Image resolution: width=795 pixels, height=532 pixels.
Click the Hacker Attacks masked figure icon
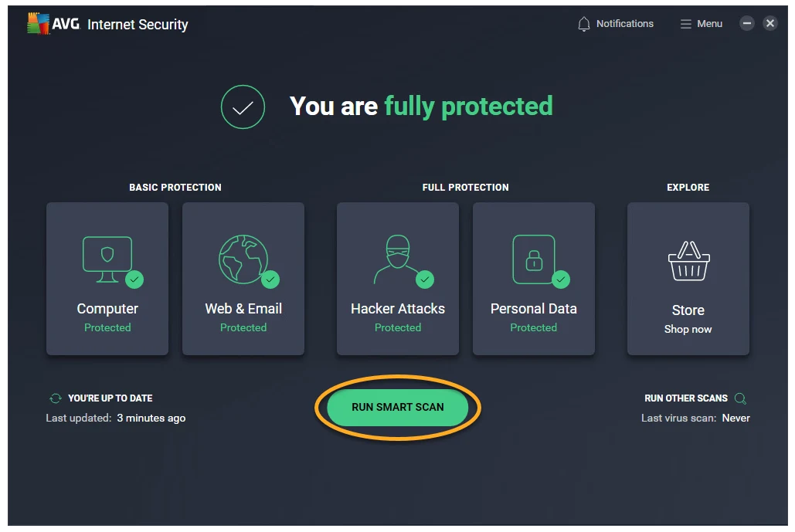coord(397,259)
